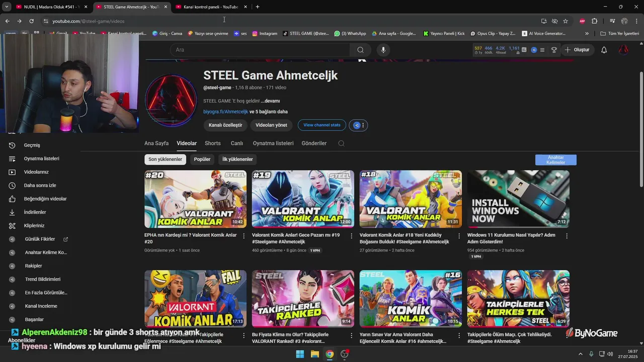Show hidden system tray icons on the taskbar

click(581, 354)
